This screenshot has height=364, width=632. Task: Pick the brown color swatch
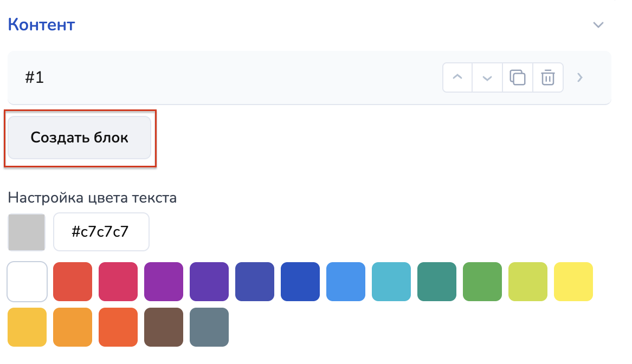pyautogui.click(x=164, y=327)
